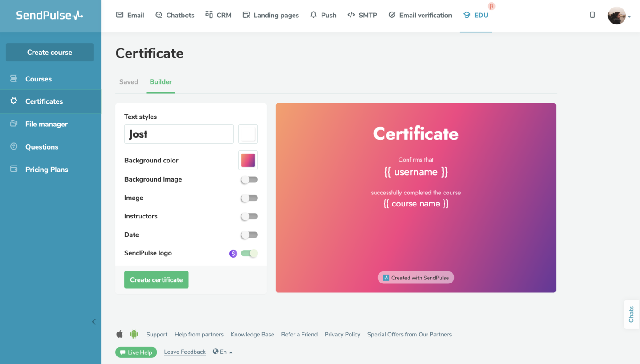
Task: Open the Jost font dropdown
Action: (179, 133)
